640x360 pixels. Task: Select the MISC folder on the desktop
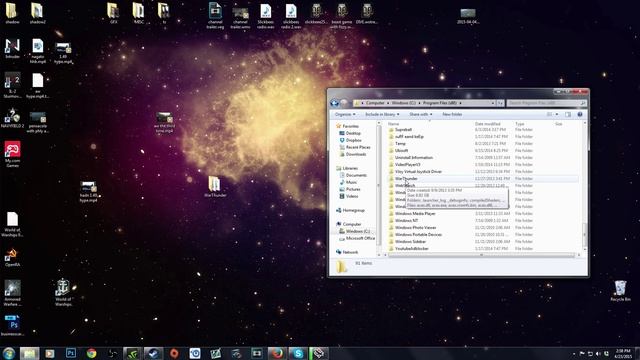tap(139, 13)
